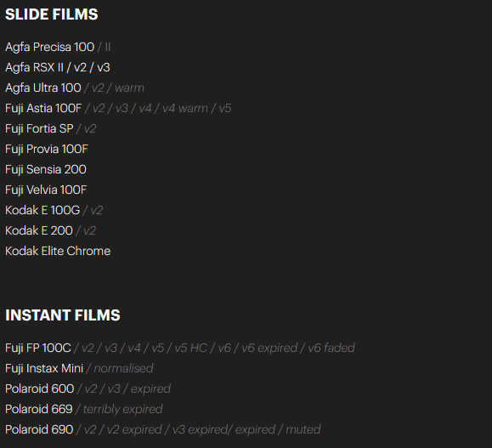Select Polaroid 690 instant film
Image resolution: width=492 pixels, height=448 pixels.
(39, 430)
